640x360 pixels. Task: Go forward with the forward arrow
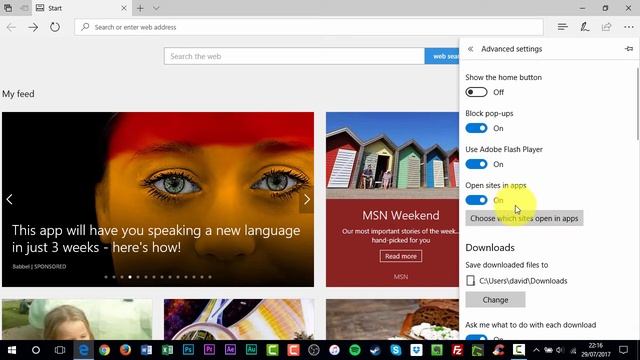[33, 27]
